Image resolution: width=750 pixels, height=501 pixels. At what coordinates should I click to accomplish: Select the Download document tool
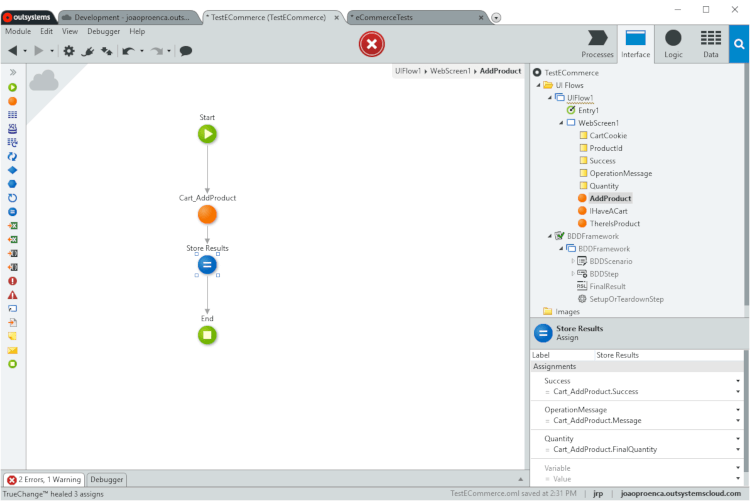point(12,323)
